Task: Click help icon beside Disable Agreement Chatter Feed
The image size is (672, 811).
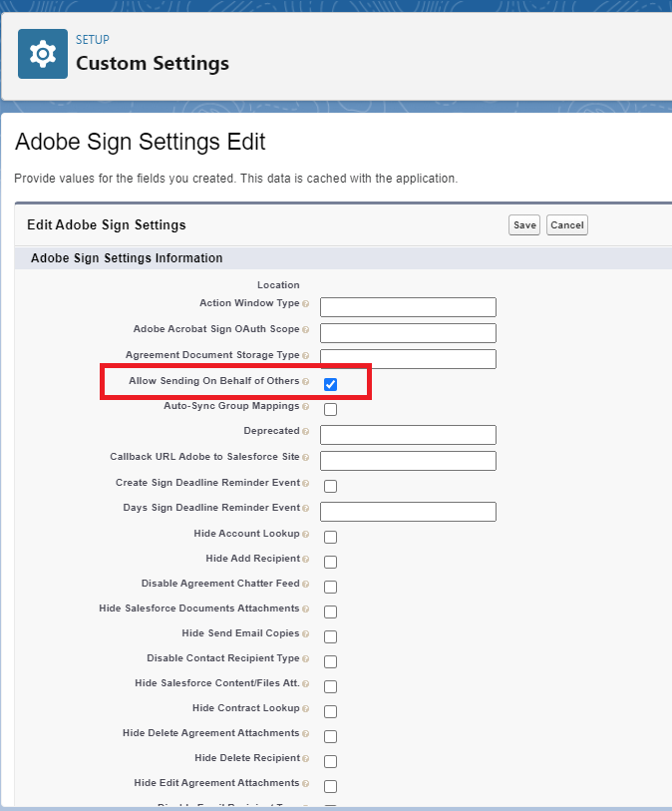Action: [305, 584]
